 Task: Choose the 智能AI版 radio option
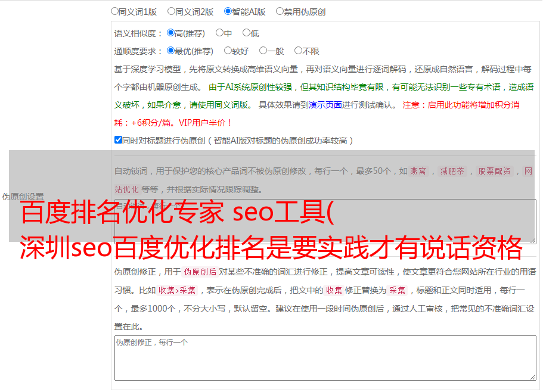[228, 11]
